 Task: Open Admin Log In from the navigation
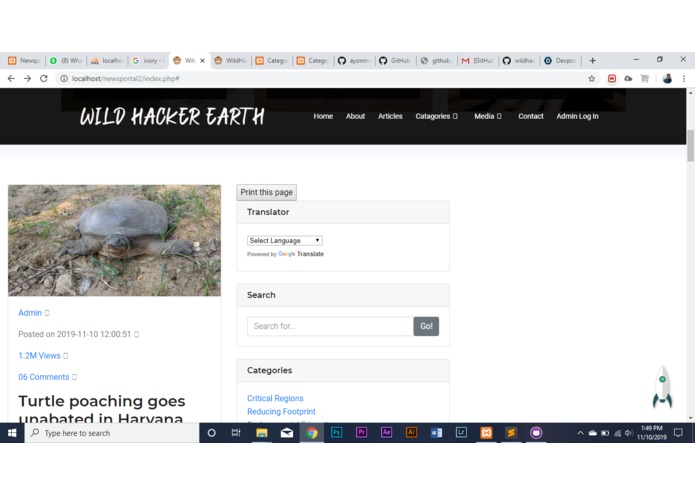[577, 116]
